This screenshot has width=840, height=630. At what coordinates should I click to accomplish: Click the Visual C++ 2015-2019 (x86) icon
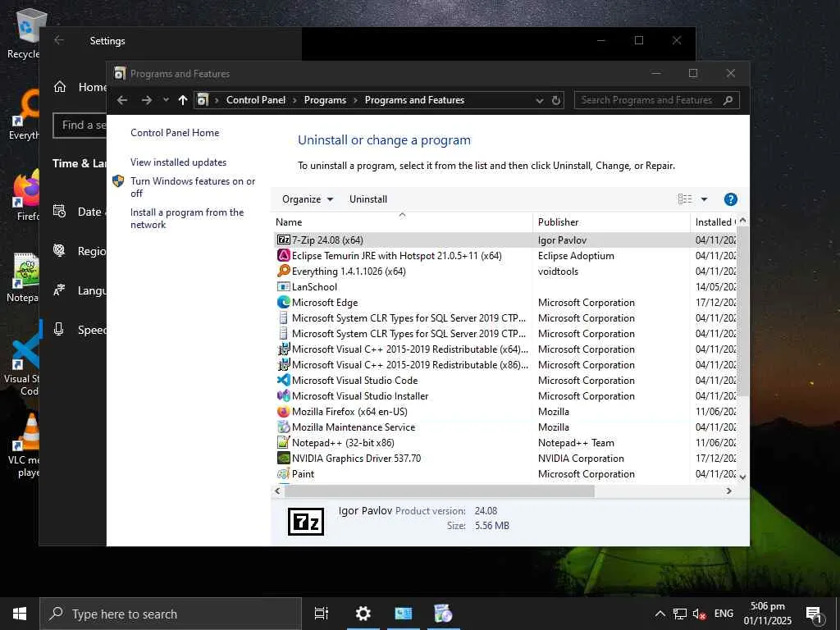pos(283,364)
